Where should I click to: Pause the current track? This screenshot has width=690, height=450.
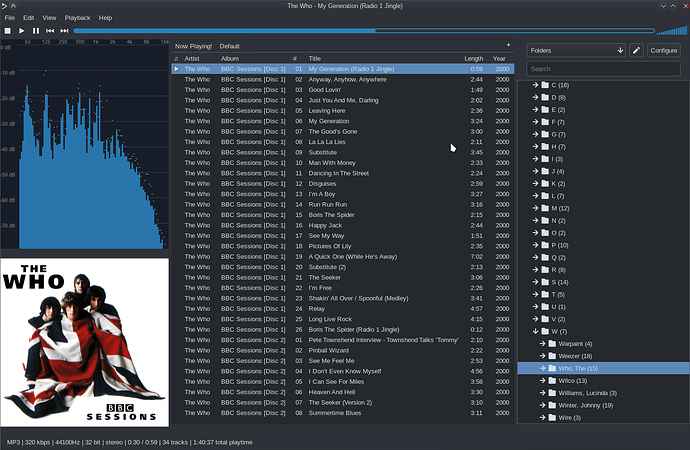coord(36,31)
